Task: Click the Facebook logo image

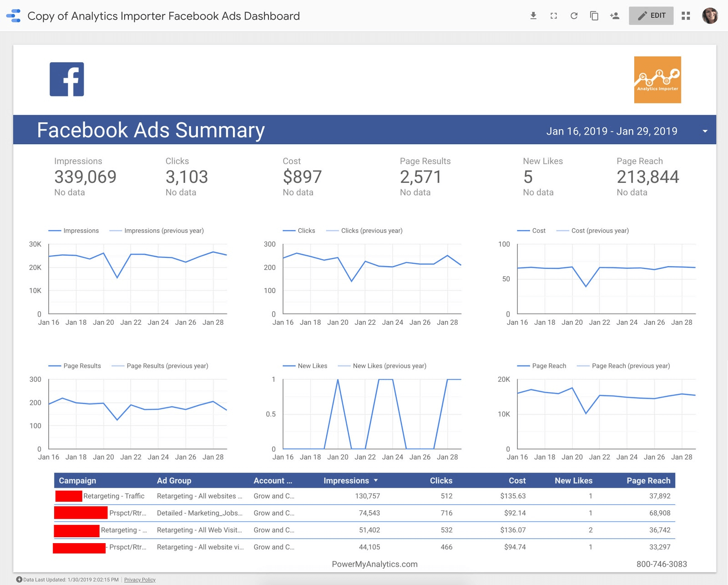Action: click(67, 79)
